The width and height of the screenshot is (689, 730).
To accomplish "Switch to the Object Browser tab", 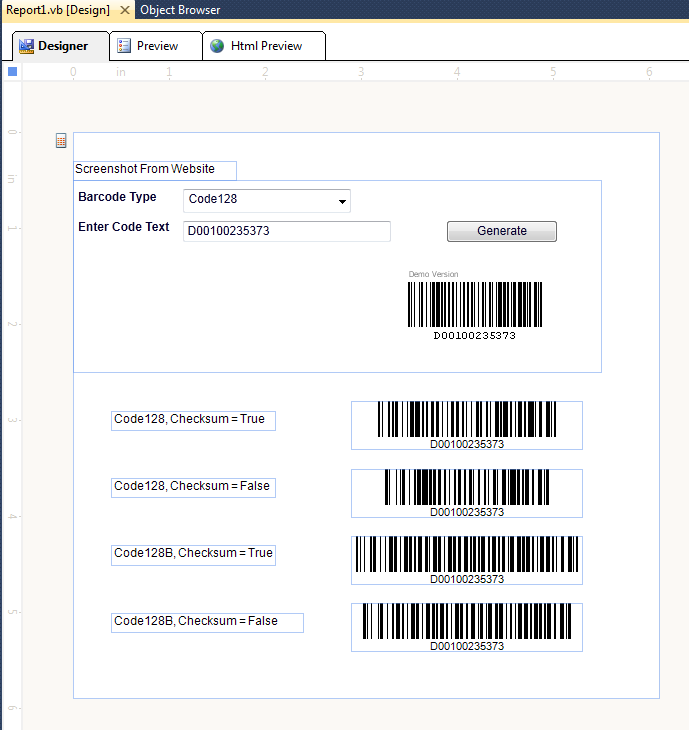I will (x=180, y=10).
